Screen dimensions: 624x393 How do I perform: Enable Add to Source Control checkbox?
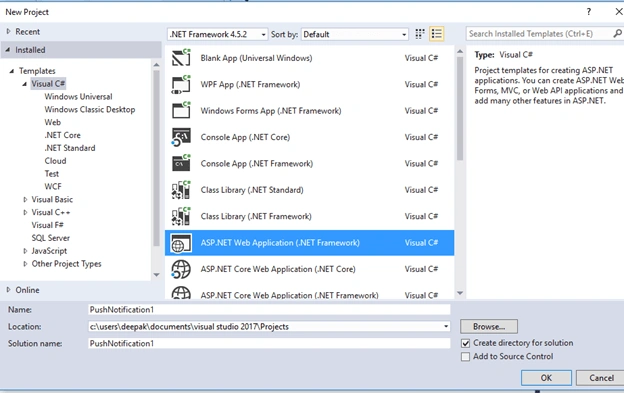[465, 357]
